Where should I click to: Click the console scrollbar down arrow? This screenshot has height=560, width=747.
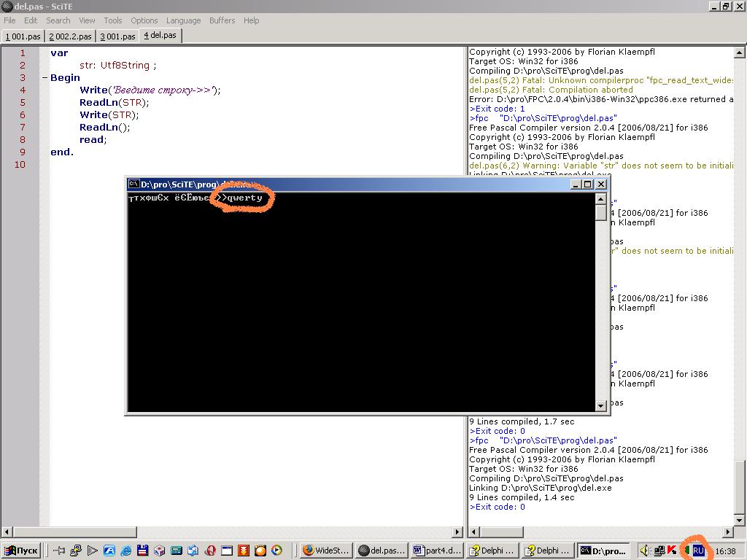(x=601, y=406)
